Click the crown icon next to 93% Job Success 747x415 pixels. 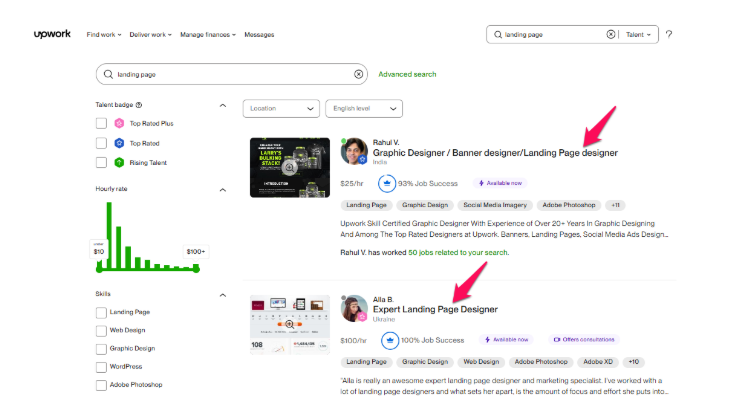(387, 183)
